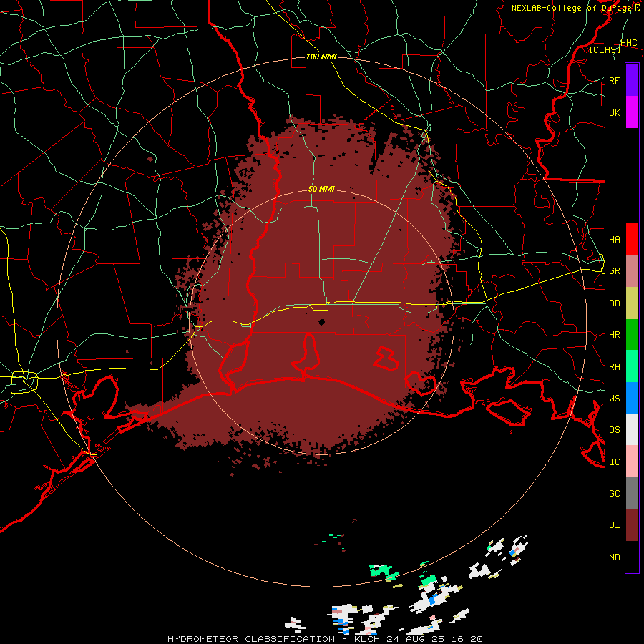This screenshot has height=644, width=644.
Task: Click the RA legend label
Action: (x=614, y=367)
